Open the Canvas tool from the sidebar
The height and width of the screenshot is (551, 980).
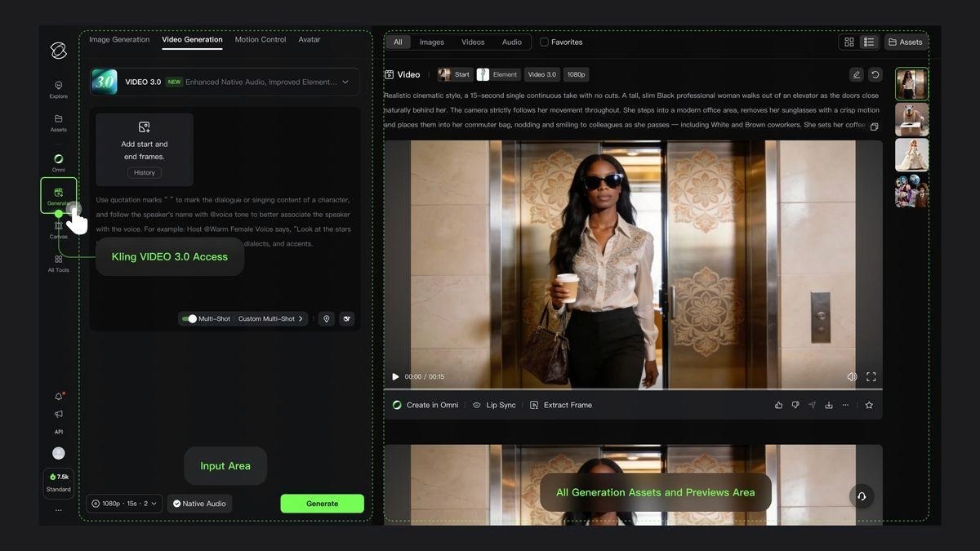57,227
